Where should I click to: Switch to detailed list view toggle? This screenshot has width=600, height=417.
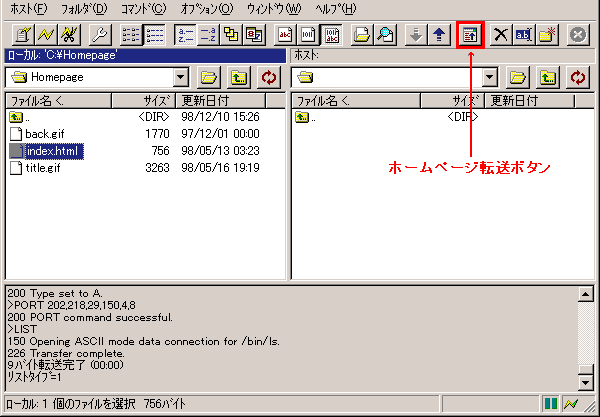(x=154, y=34)
